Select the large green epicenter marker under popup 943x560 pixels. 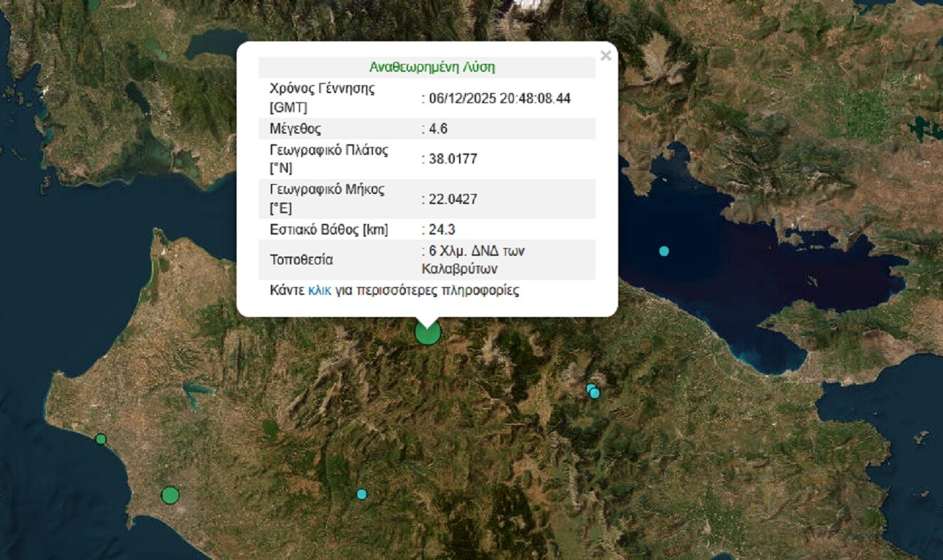(428, 333)
